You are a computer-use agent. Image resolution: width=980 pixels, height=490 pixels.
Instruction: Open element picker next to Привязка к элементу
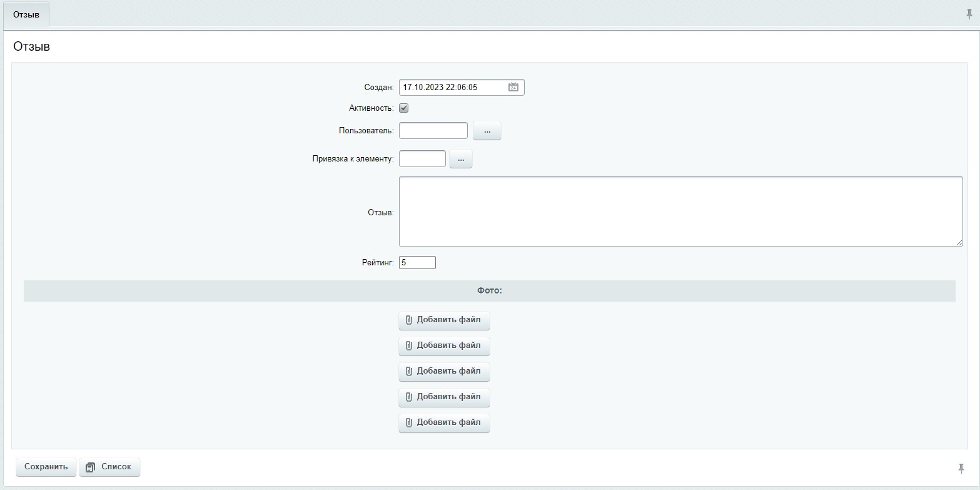pos(461,159)
